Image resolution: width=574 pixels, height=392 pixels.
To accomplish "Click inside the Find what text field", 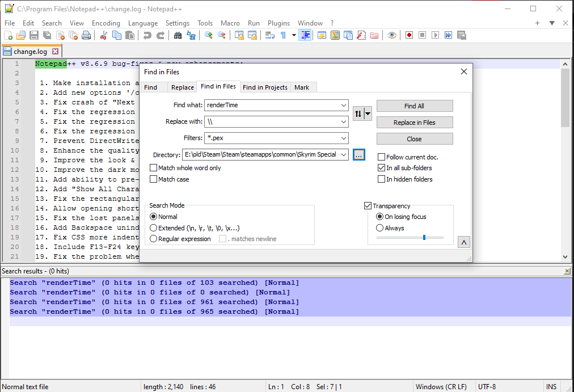I will [272, 105].
